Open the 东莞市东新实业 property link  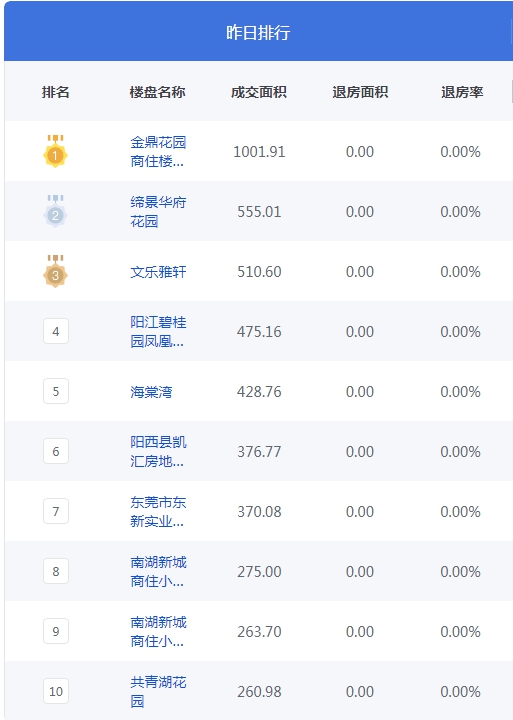pos(158,512)
